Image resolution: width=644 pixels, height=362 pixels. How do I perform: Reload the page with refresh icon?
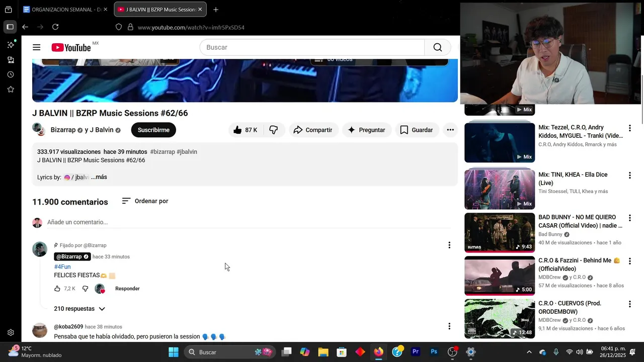55,27
